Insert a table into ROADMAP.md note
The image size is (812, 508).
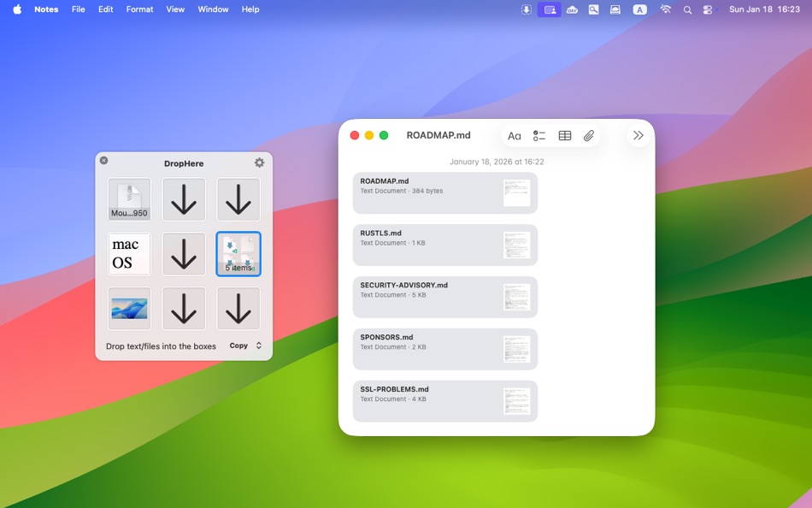564,135
